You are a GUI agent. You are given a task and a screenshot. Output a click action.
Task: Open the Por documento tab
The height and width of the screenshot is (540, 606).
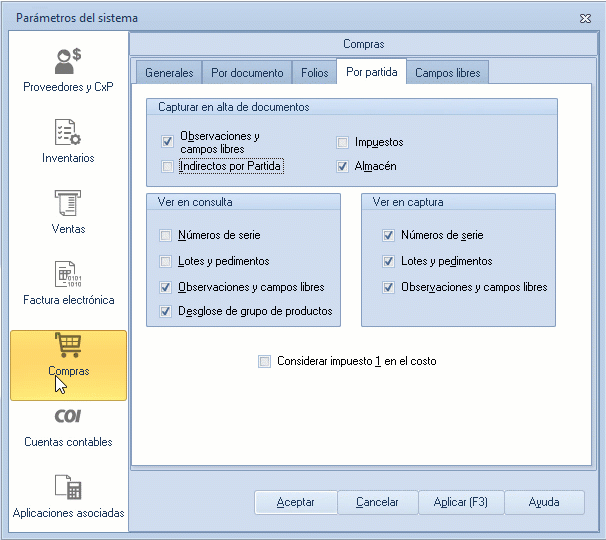pyautogui.click(x=247, y=73)
